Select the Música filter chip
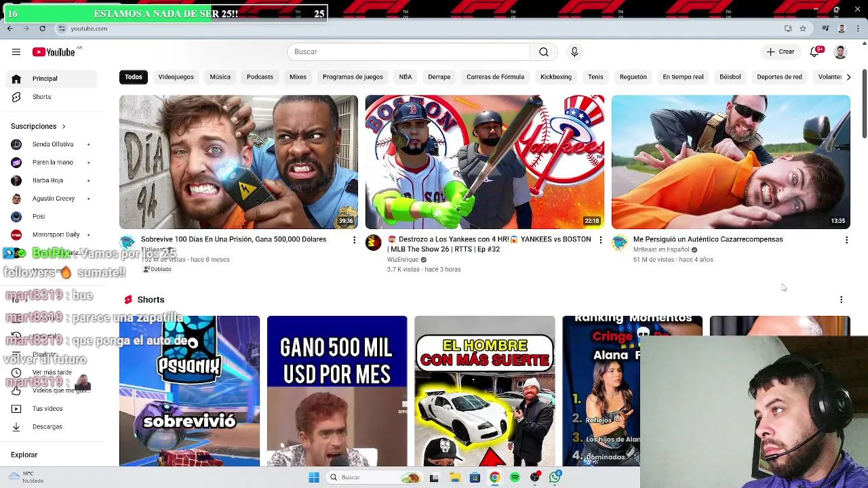Image resolution: width=868 pixels, height=488 pixels. pyautogui.click(x=220, y=77)
